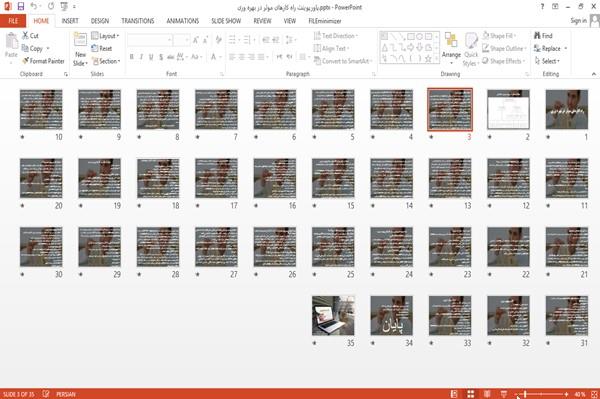The height and width of the screenshot is (399, 600).
Task: Open the Select dropdown in Editing
Action: (548, 61)
